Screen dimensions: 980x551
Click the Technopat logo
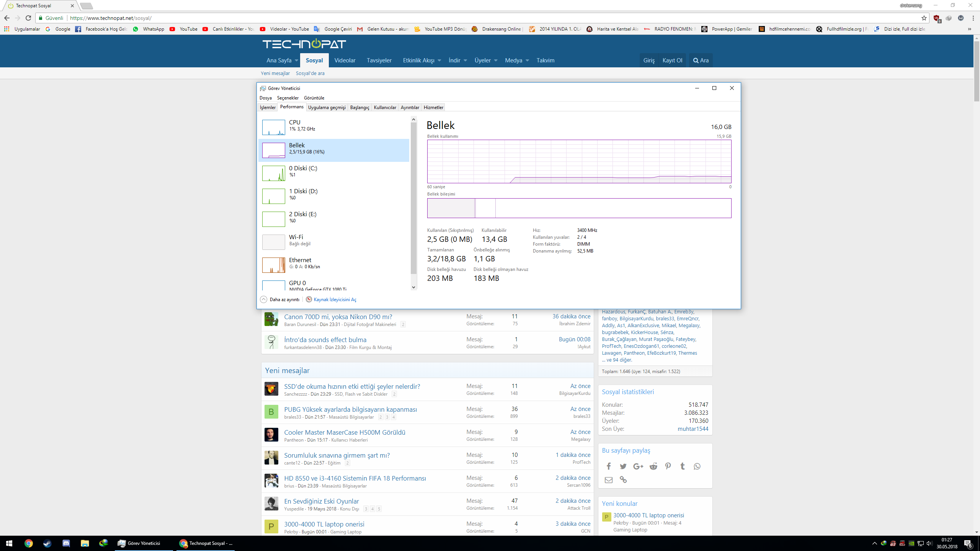point(304,44)
